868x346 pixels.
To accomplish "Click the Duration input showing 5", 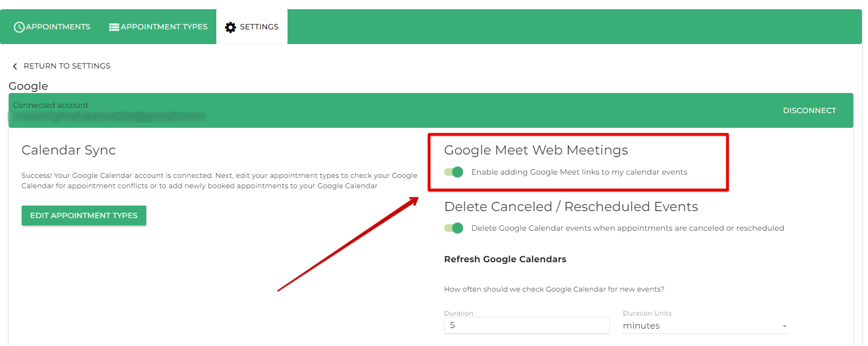I will pyautogui.click(x=526, y=325).
